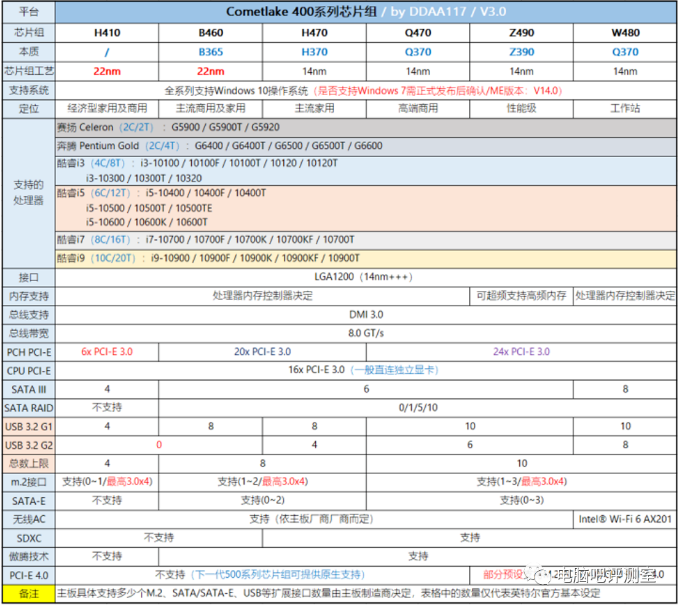Select the table title Cometlake 400系列芯片组
The image size is (679, 606).
coord(301,12)
